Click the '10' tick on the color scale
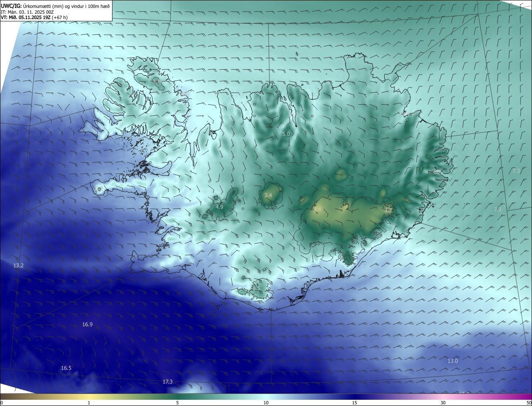Image resolution: width=532 pixels, height=406 pixels. [266, 403]
